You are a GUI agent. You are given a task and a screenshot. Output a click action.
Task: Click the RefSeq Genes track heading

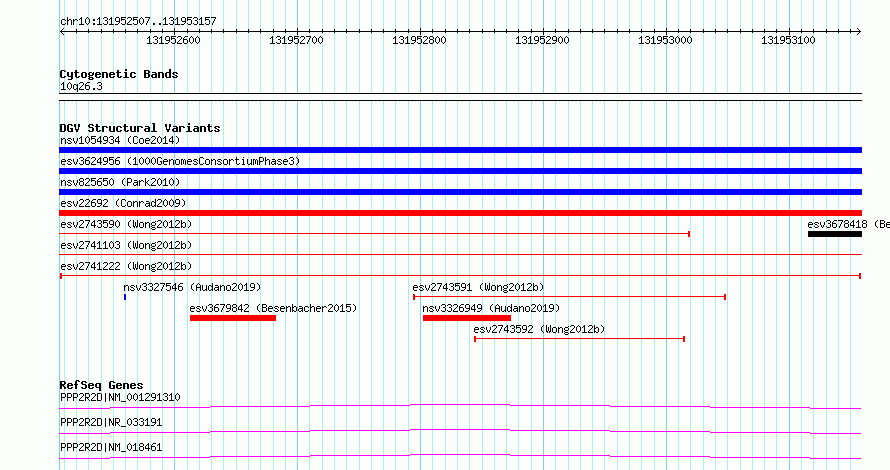click(x=101, y=385)
